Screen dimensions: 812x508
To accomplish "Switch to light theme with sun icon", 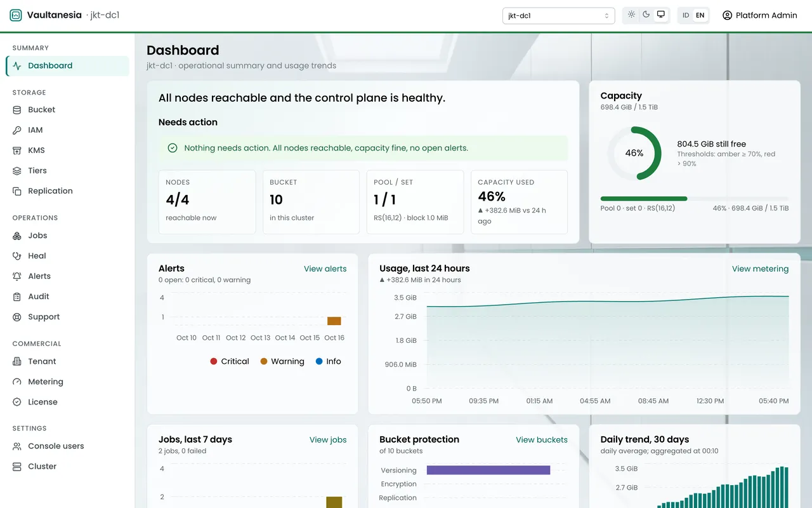I will (631, 15).
